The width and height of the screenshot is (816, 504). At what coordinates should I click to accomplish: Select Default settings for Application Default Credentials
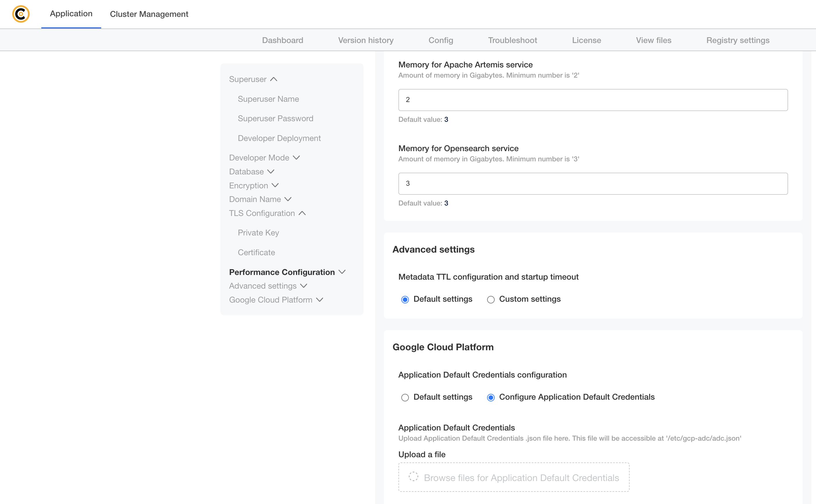(x=405, y=397)
